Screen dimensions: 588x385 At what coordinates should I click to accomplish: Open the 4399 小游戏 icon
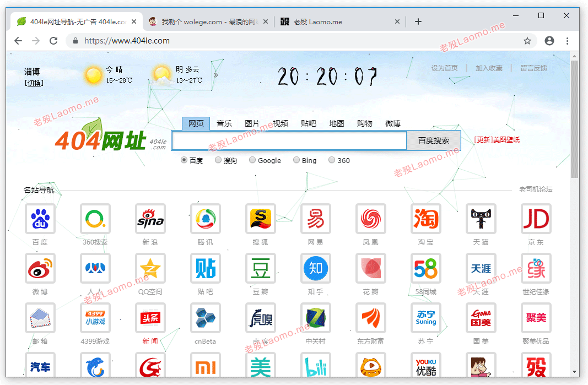click(95, 317)
